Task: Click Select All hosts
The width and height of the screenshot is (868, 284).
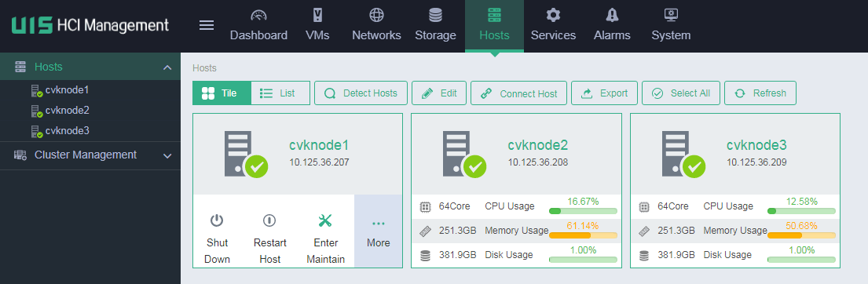Action: click(x=681, y=93)
